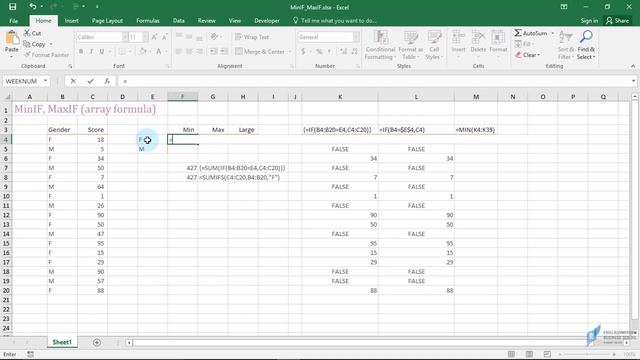
Task: Expand the AutoSum dropdown arrow
Action: click(553, 33)
